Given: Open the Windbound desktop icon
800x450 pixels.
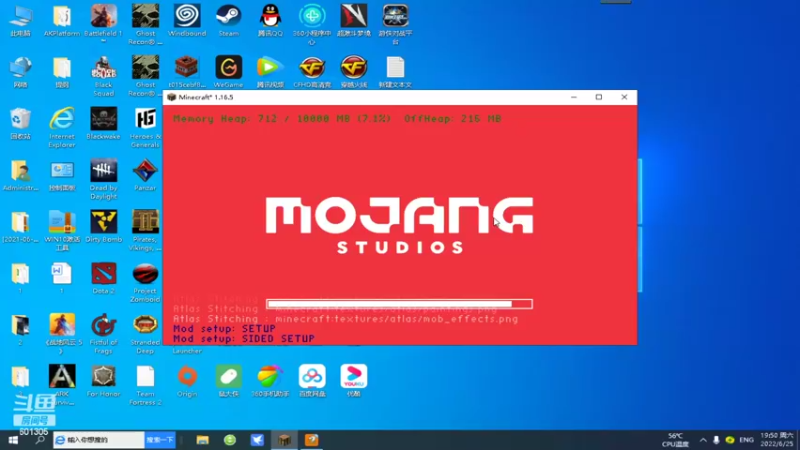Looking at the screenshot, I should 187,20.
